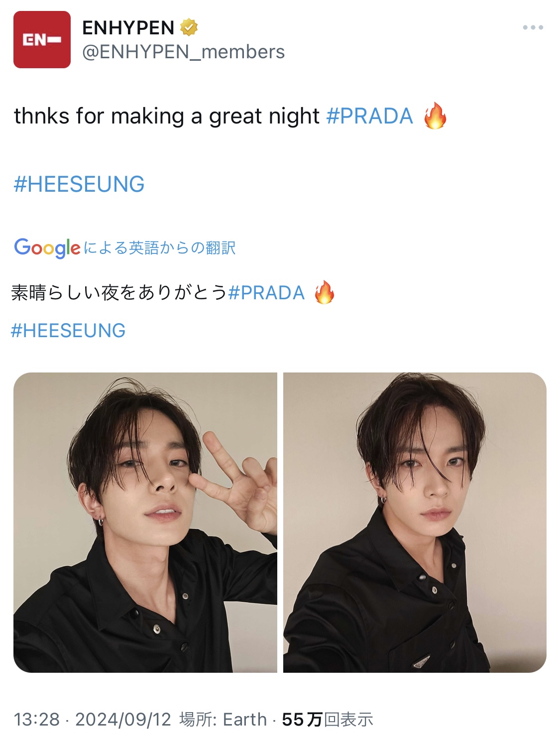Click the original tweet text sentence
The image size is (560, 736).
(166, 116)
